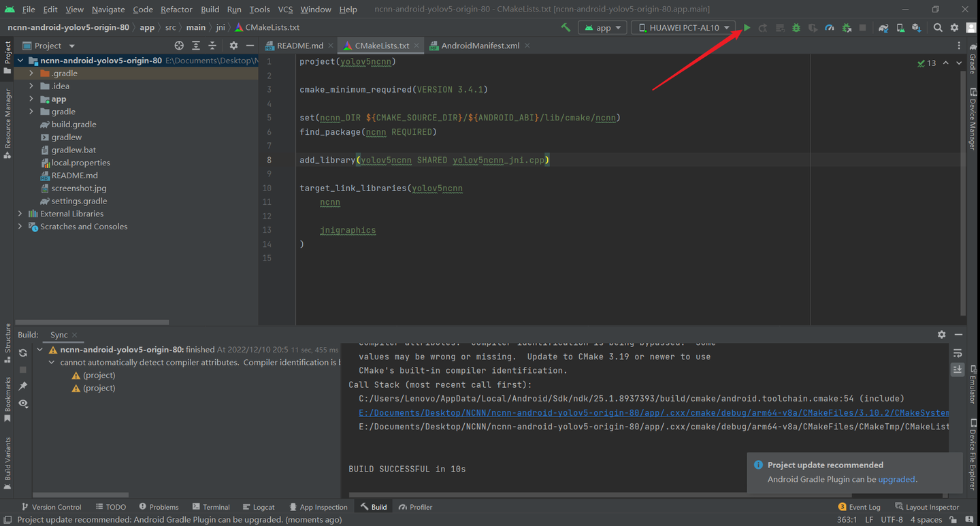Toggle soft-wrap icon in build output
This screenshot has height=526, width=980.
pyautogui.click(x=958, y=353)
